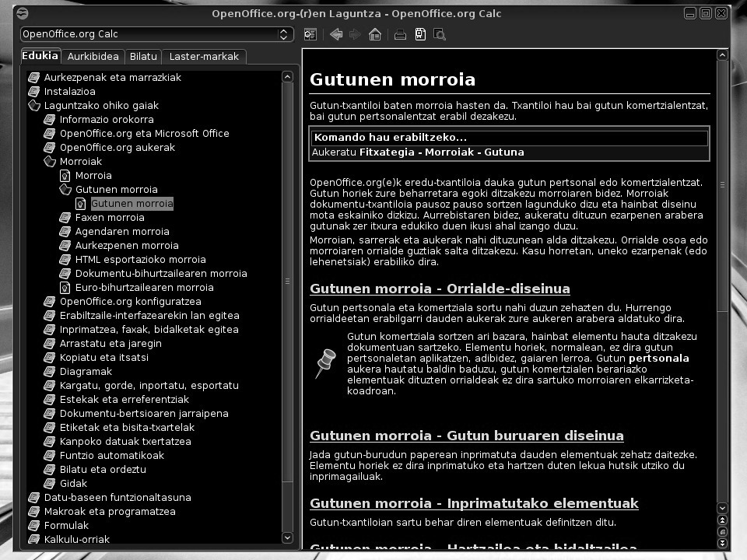
Task: Collapse the Morroiak open book
Action: pos(73,162)
